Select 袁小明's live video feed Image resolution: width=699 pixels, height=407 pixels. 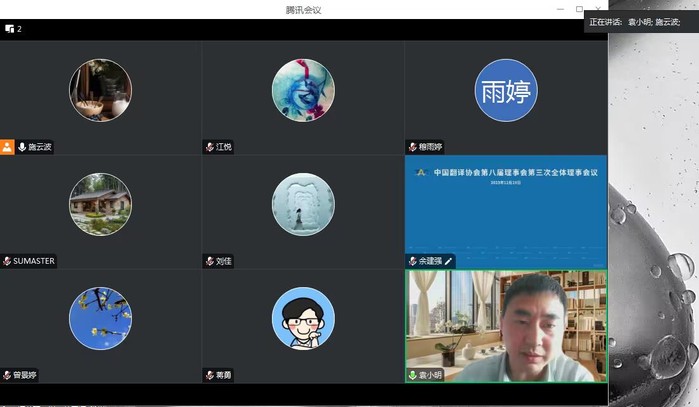pos(505,325)
